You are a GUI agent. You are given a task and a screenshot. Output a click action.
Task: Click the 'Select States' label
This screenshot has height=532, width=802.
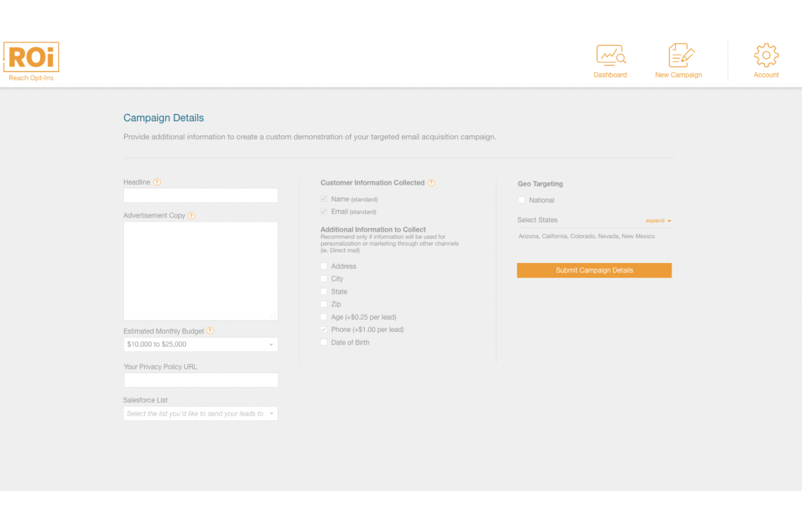click(538, 220)
